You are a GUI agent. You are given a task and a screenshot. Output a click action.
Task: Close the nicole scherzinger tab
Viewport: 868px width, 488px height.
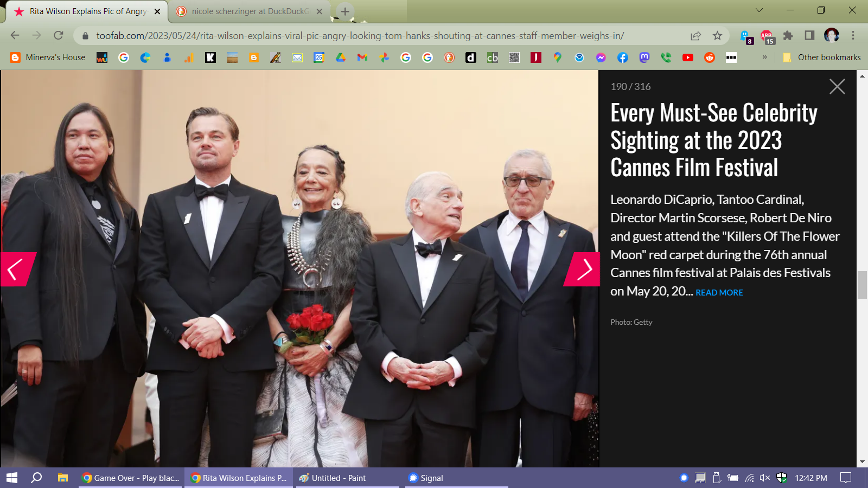click(319, 11)
